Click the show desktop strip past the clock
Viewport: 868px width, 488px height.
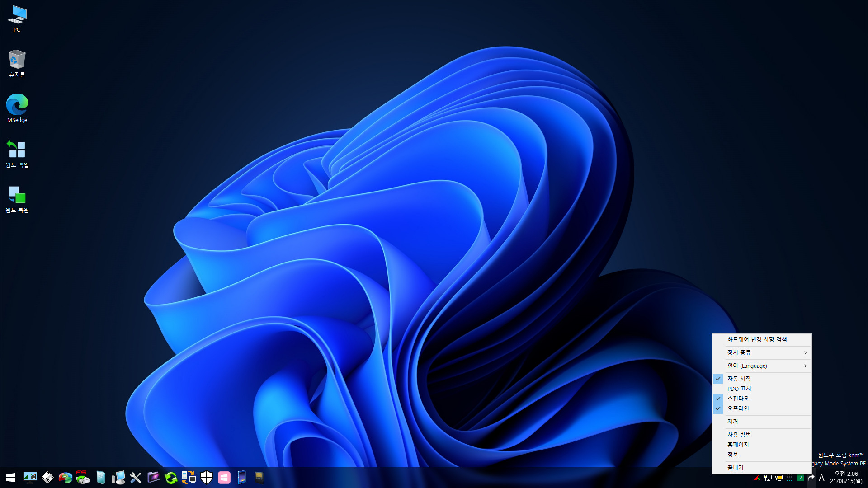point(866,478)
